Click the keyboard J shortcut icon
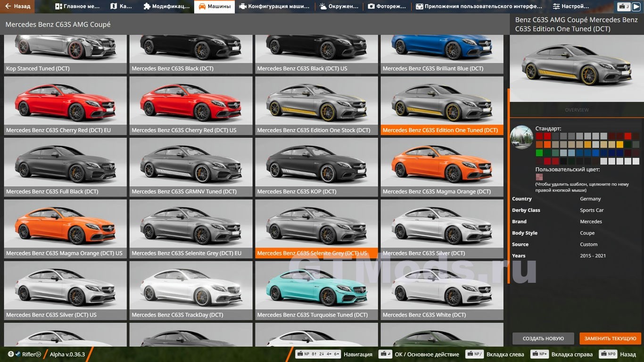Image resolution: width=644 pixels, height=362 pixels. (x=624, y=7)
